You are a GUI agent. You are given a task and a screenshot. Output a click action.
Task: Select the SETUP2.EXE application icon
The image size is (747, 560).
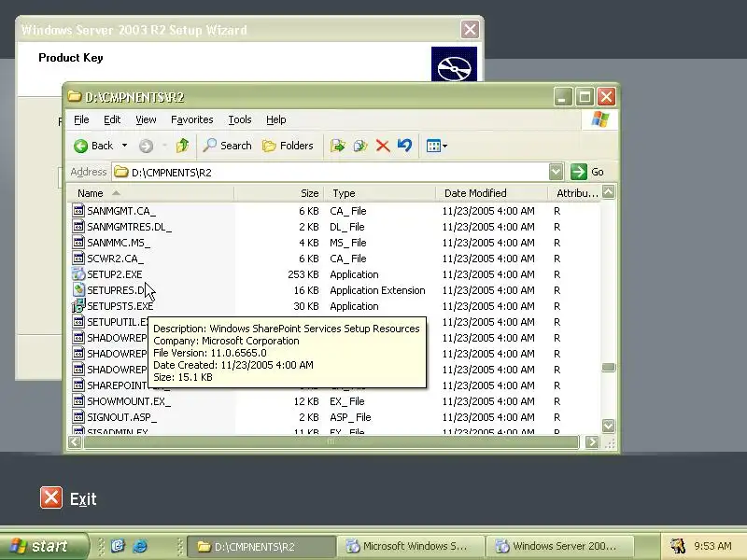78,273
